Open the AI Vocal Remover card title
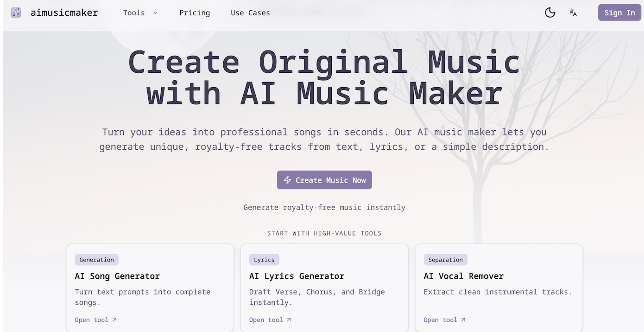 463,276
